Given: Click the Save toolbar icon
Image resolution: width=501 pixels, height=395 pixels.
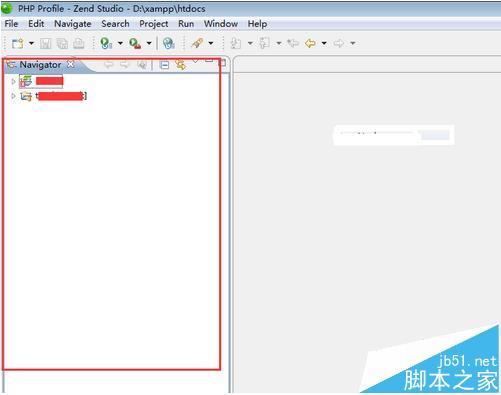Looking at the screenshot, I should (46, 43).
